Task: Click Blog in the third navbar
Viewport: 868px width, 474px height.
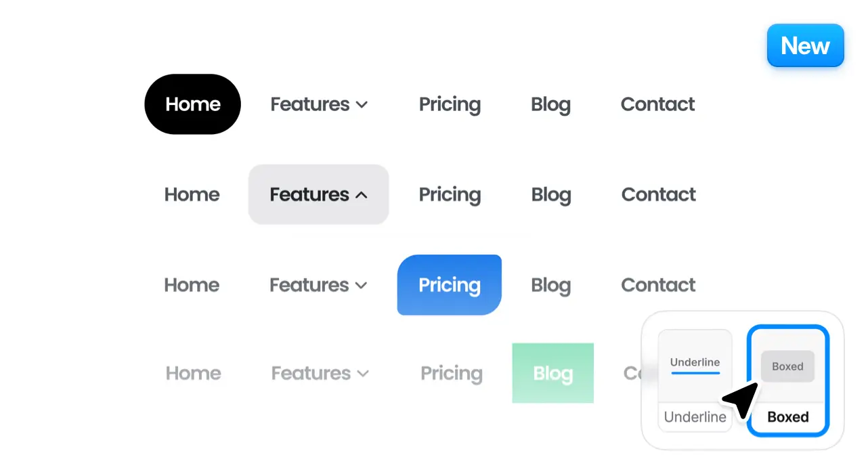Action: pyautogui.click(x=550, y=285)
